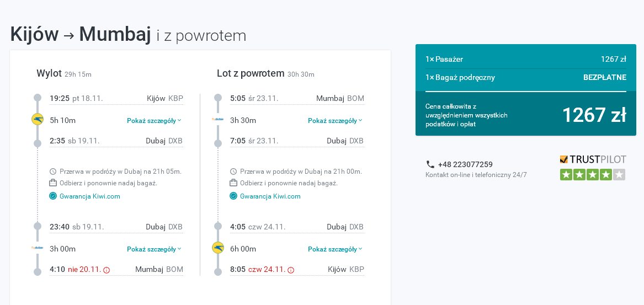Viewport: 644px width, 305px height.
Task: Click the Trustpilot star rating
Action: [592, 174]
